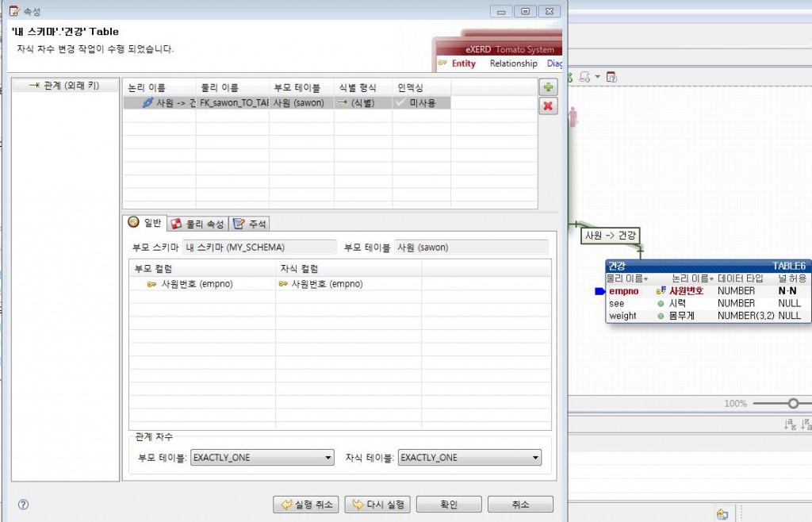Delete the selected relation with the red X
The height and width of the screenshot is (522, 812).
click(549, 106)
